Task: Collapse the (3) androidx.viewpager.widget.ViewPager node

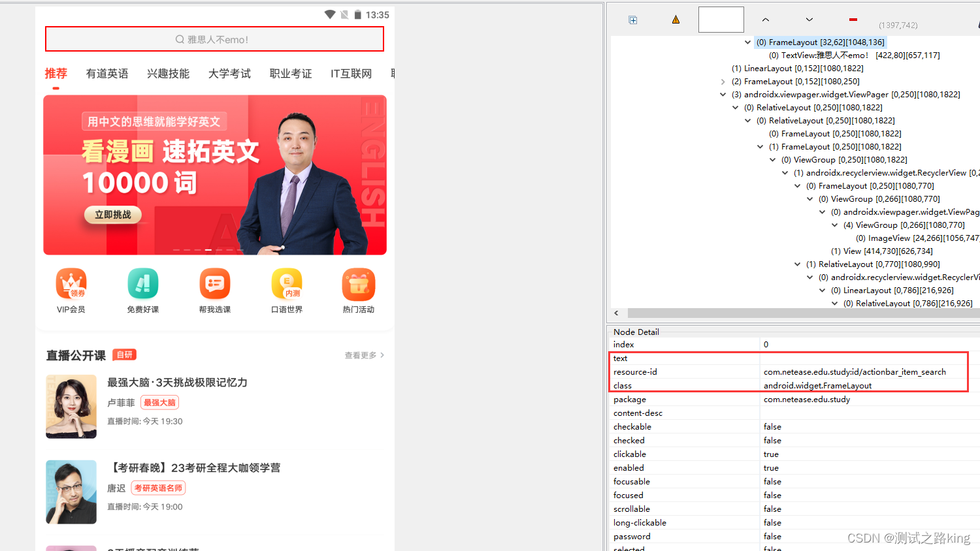Action: (x=723, y=95)
